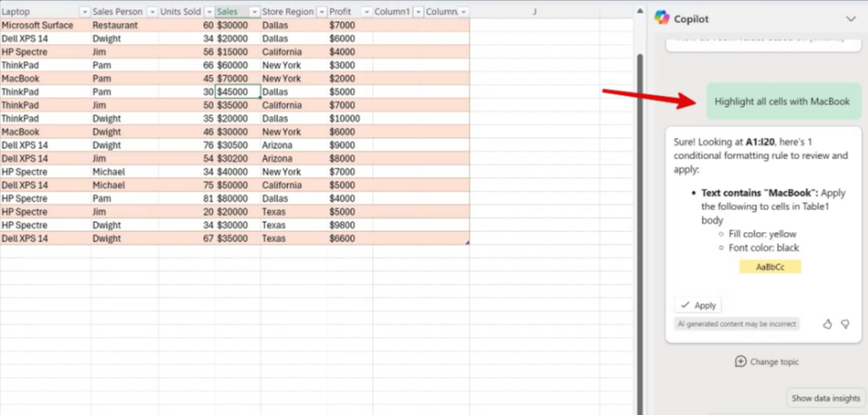Click the Highlight all cells with MacBook message
This screenshot has height=415, width=868.
pos(782,102)
